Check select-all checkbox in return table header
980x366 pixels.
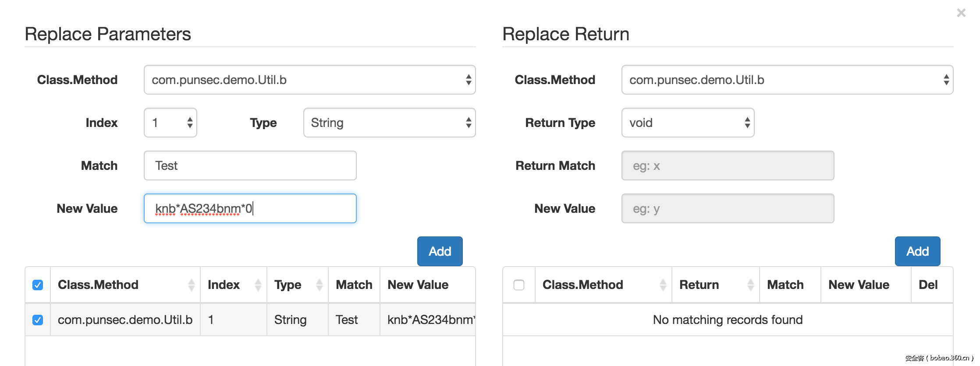pyautogui.click(x=519, y=285)
